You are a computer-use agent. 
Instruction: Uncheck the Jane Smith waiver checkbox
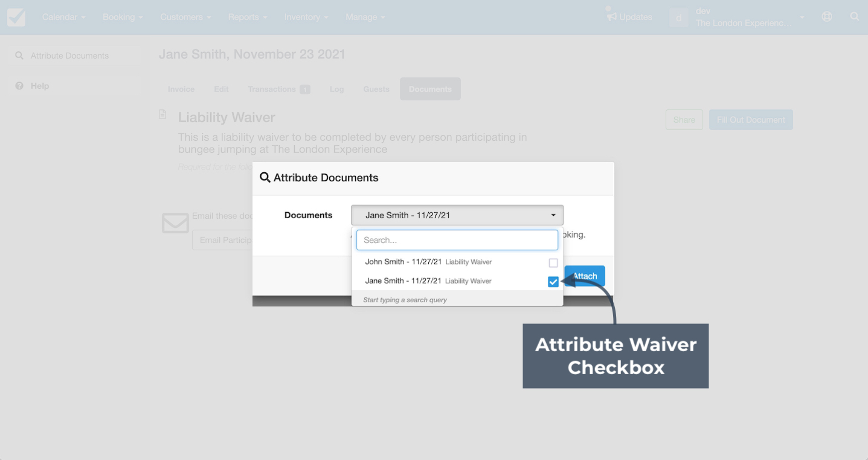(553, 282)
